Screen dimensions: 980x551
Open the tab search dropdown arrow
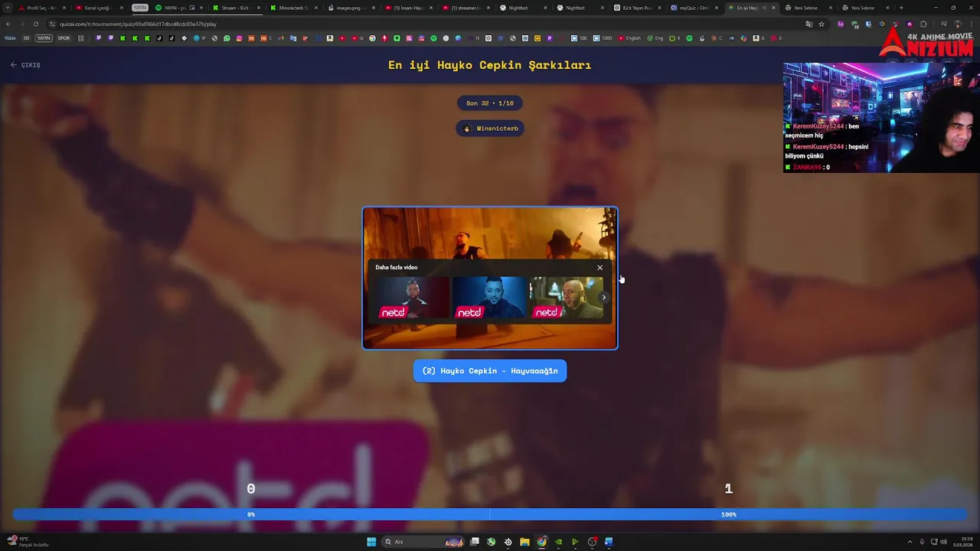click(x=6, y=8)
